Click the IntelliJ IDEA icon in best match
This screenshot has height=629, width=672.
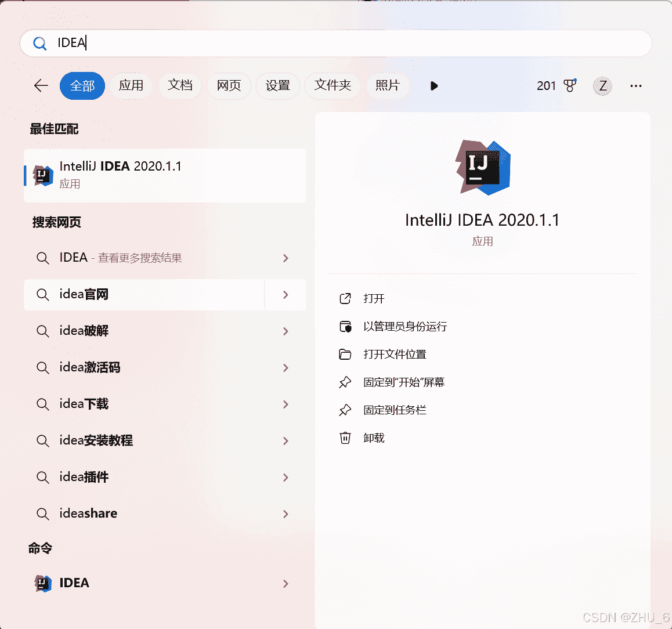(x=43, y=176)
